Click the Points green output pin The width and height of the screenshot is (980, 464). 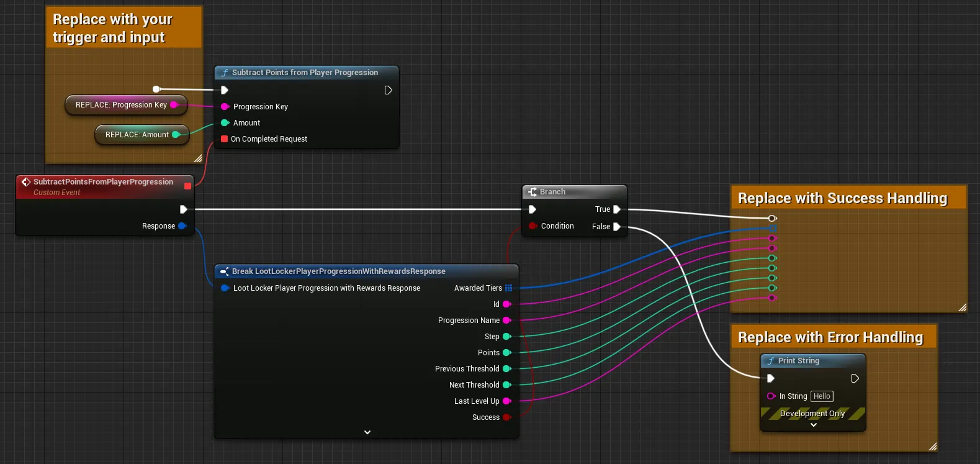(x=507, y=353)
